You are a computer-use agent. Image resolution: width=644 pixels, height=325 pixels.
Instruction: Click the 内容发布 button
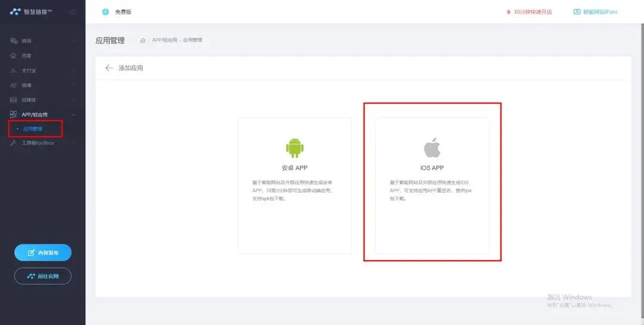[x=43, y=253]
